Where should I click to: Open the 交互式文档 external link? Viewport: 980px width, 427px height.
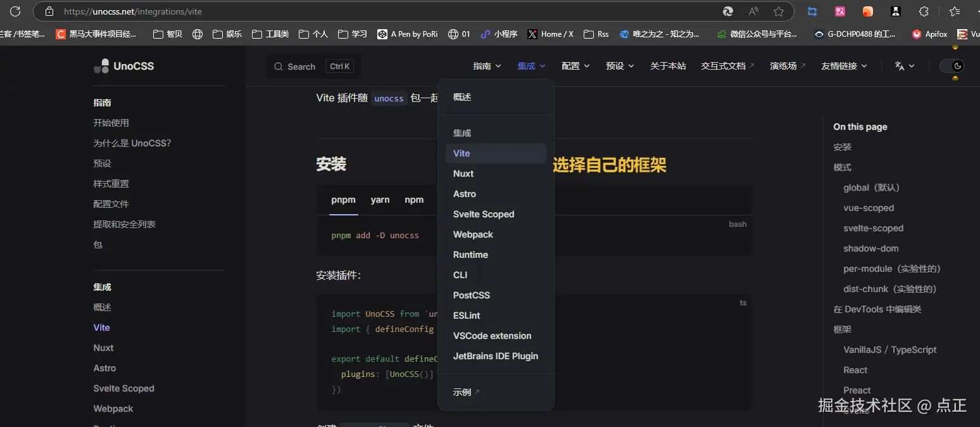click(727, 66)
